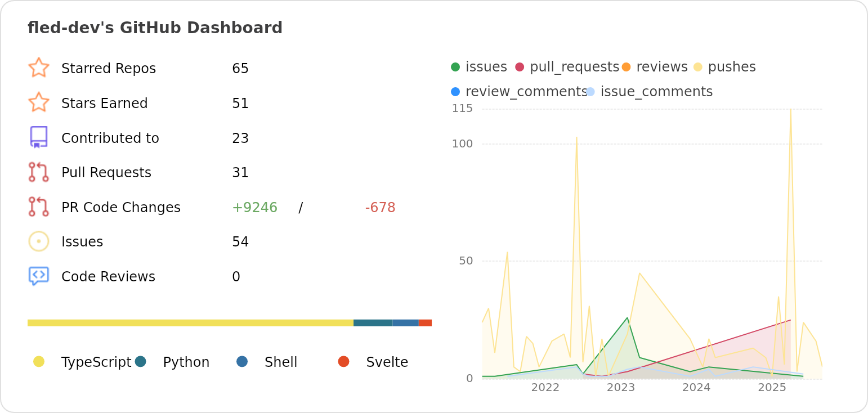Click the Code Reviews icon

[x=39, y=276]
